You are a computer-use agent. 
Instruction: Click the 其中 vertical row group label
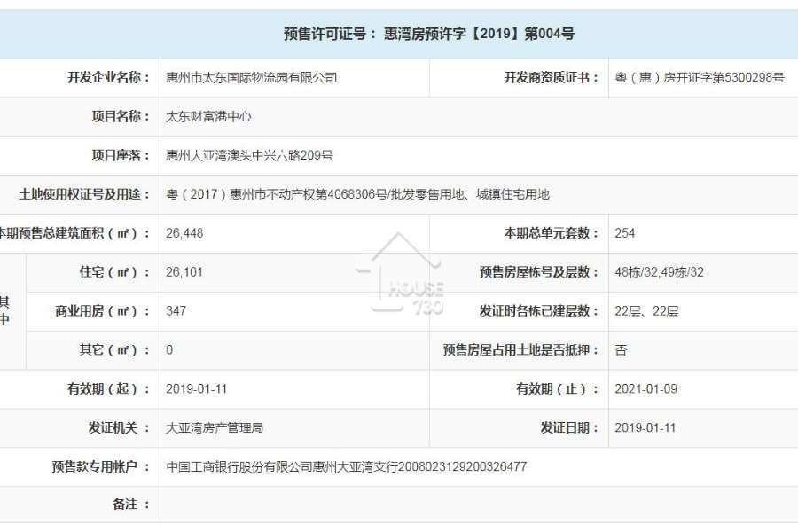[5, 310]
